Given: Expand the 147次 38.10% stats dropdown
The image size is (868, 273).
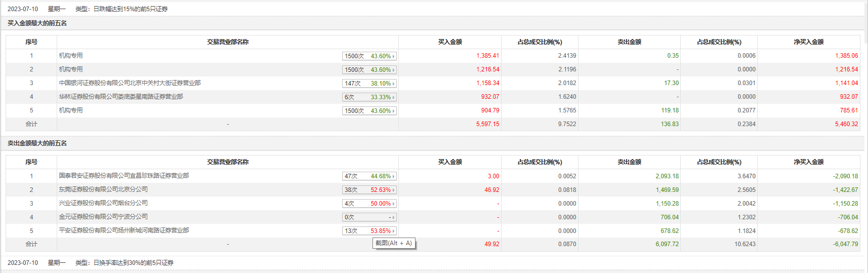Looking at the screenshot, I should [x=369, y=84].
